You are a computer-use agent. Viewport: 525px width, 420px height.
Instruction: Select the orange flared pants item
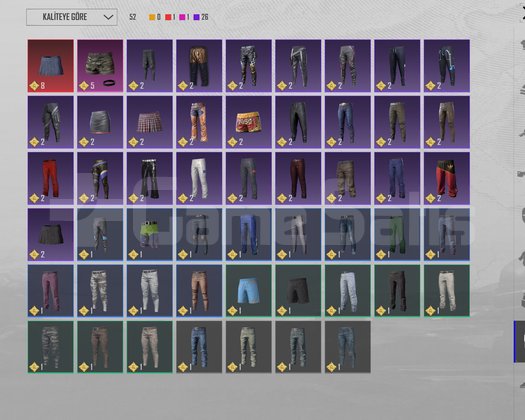[x=199, y=122]
